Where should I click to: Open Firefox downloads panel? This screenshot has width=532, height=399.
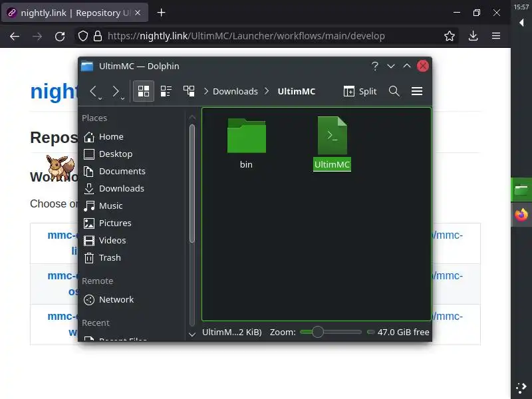point(473,36)
